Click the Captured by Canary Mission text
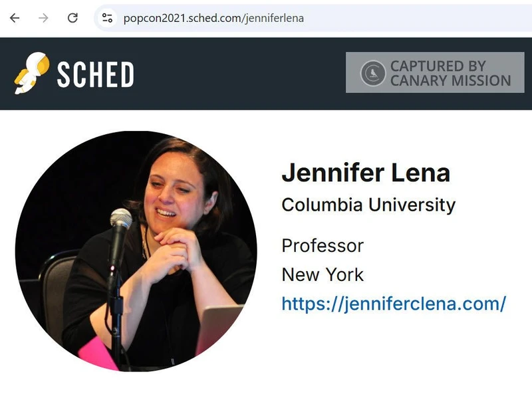Screen dimensions: 532x398 pyautogui.click(x=450, y=73)
